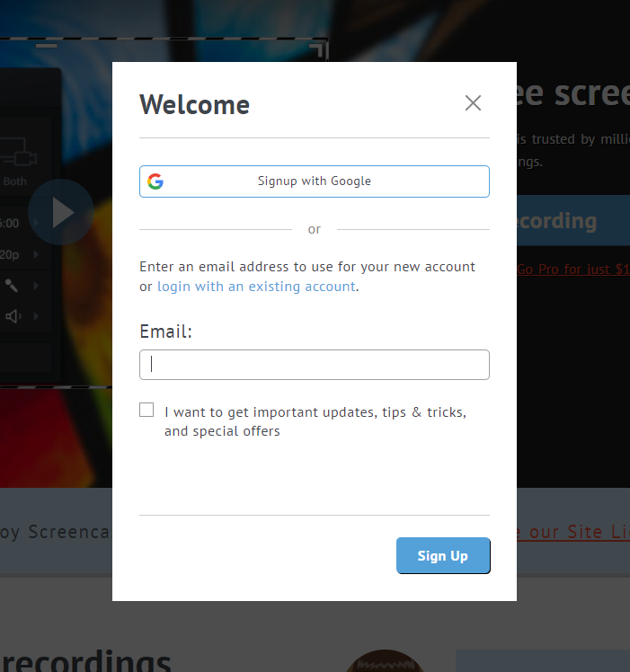Expand the microphone options arrow
The height and width of the screenshot is (672, 630).
click(x=36, y=286)
